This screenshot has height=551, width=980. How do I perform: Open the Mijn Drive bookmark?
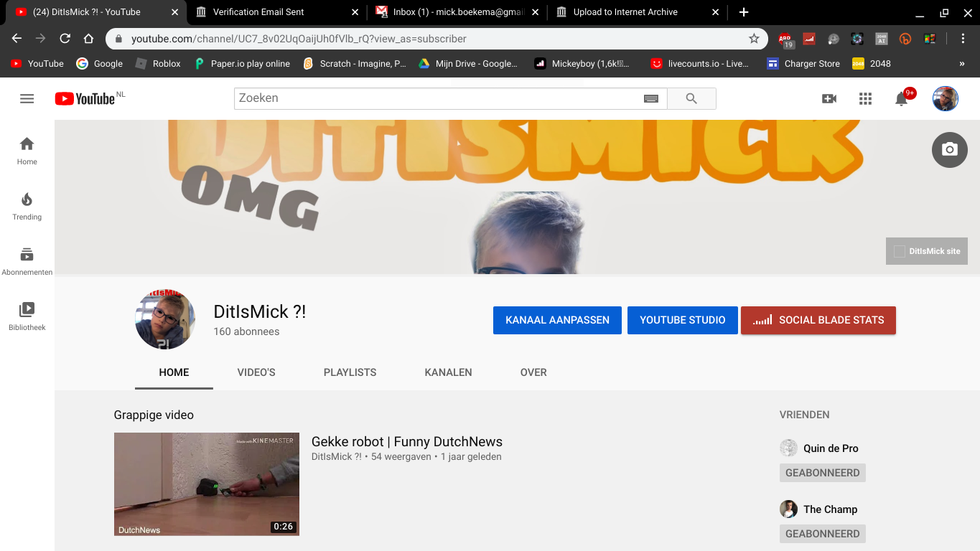click(468, 64)
